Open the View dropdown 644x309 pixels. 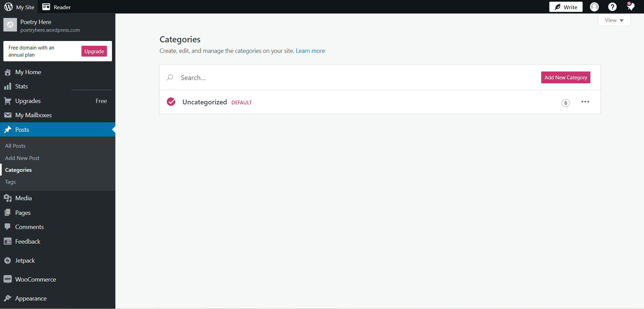pos(614,20)
